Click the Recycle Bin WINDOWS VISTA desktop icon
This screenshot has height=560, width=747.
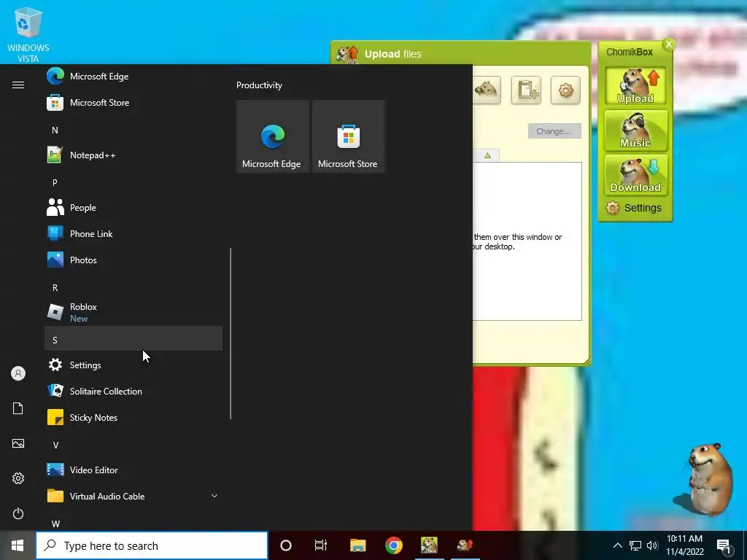click(x=28, y=35)
